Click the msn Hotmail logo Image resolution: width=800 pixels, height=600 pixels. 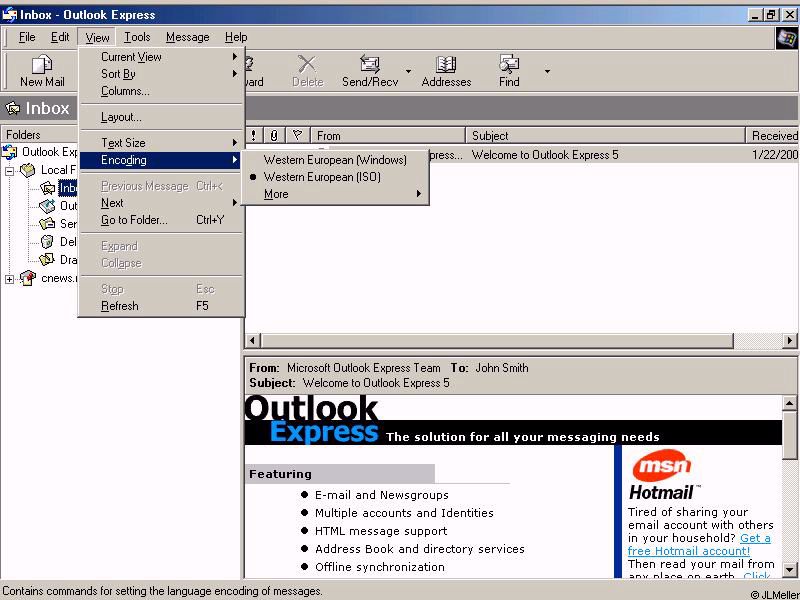(662, 476)
